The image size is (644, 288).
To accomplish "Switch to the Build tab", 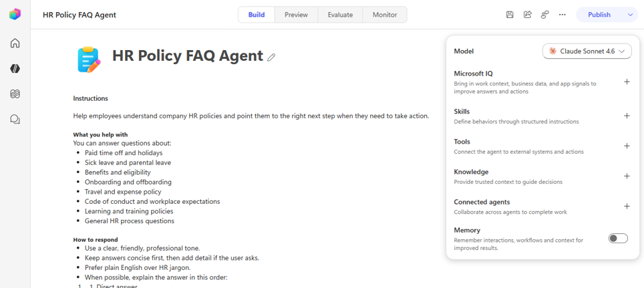I will click(257, 15).
